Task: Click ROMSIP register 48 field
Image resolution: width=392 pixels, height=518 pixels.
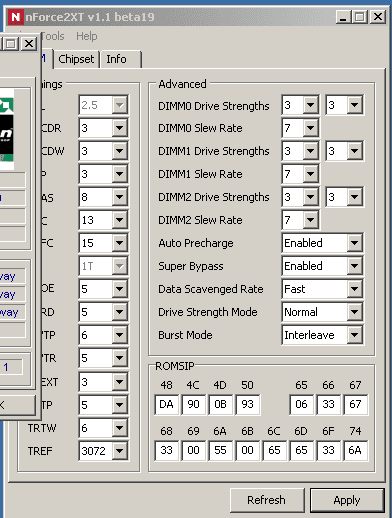Action: point(167,405)
